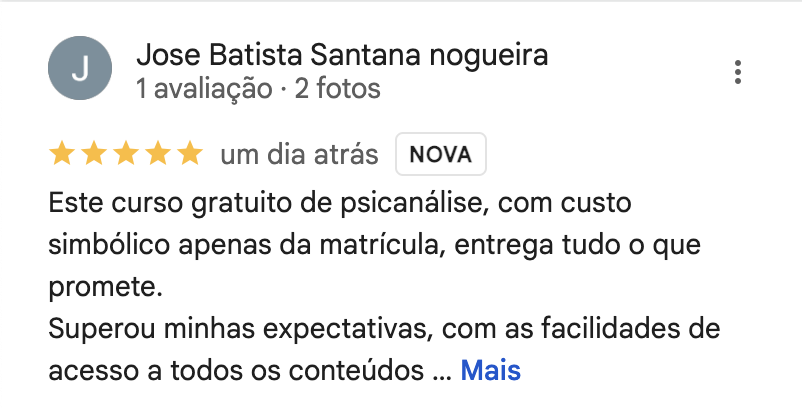Click the third rating star
The height and width of the screenshot is (408, 802).
coord(126,154)
